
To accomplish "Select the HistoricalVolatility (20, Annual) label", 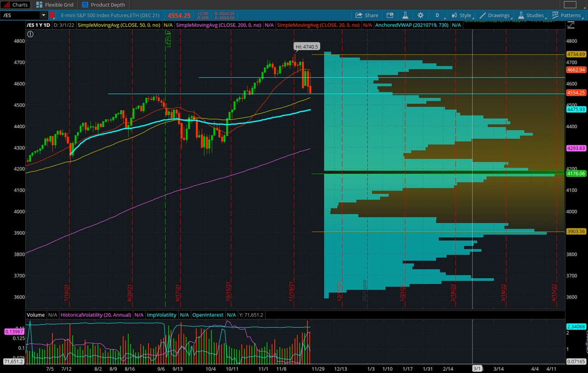I will 96,315.
